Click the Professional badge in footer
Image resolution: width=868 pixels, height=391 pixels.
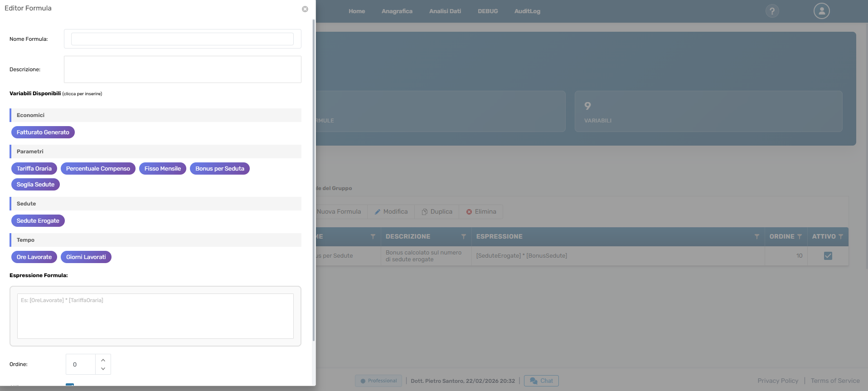tap(378, 381)
